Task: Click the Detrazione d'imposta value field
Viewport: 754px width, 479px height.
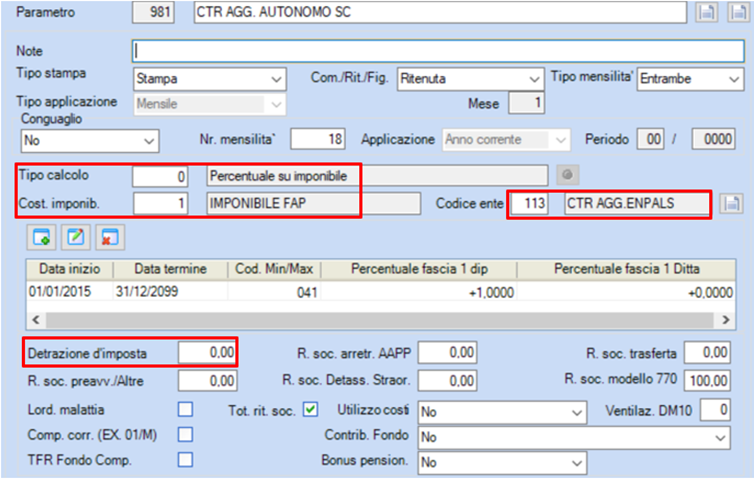Action: (x=207, y=353)
